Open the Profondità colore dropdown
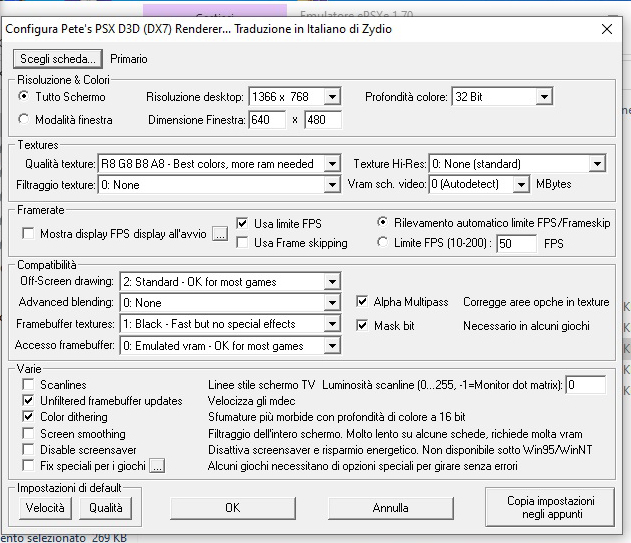This screenshot has width=631, height=543. (502, 97)
